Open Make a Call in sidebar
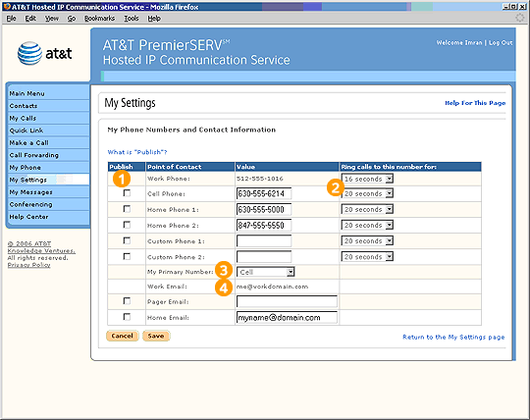The height and width of the screenshot is (420, 530). point(49,143)
